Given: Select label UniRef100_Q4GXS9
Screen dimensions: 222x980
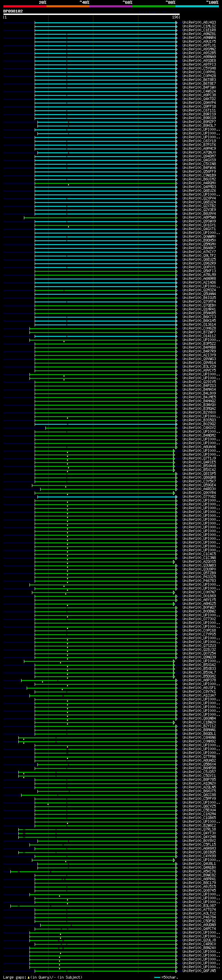Looking at the screenshot, I should [x=199, y=160].
